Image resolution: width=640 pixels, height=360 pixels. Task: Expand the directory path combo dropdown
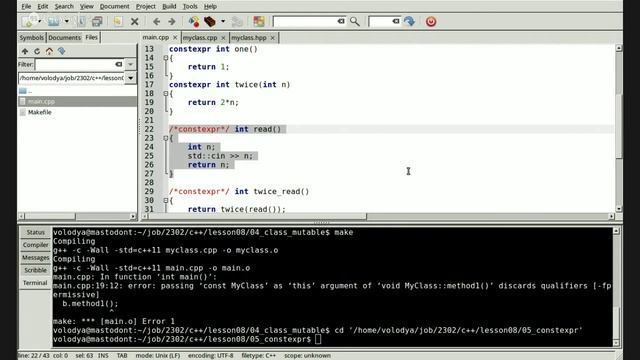pos(131,78)
